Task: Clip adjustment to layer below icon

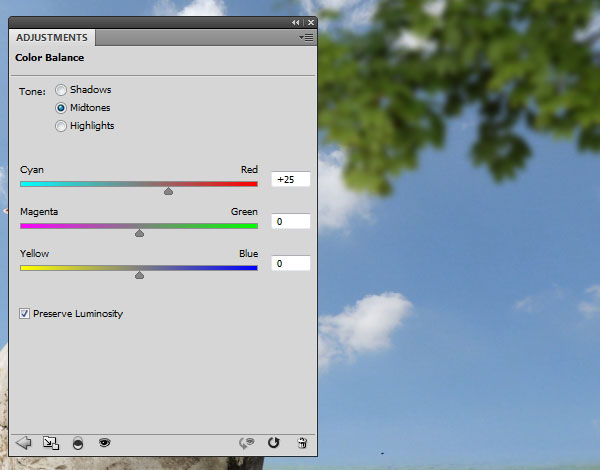Action: pyautogui.click(x=78, y=443)
